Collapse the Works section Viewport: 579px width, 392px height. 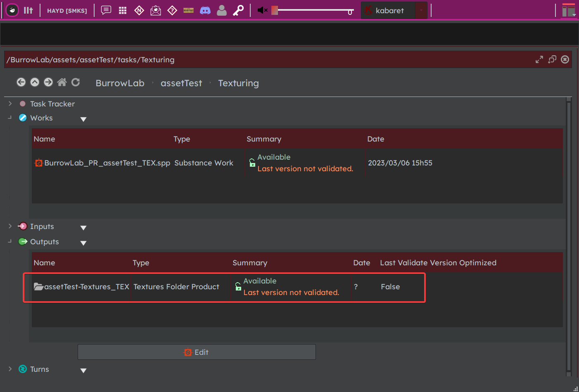click(x=10, y=118)
